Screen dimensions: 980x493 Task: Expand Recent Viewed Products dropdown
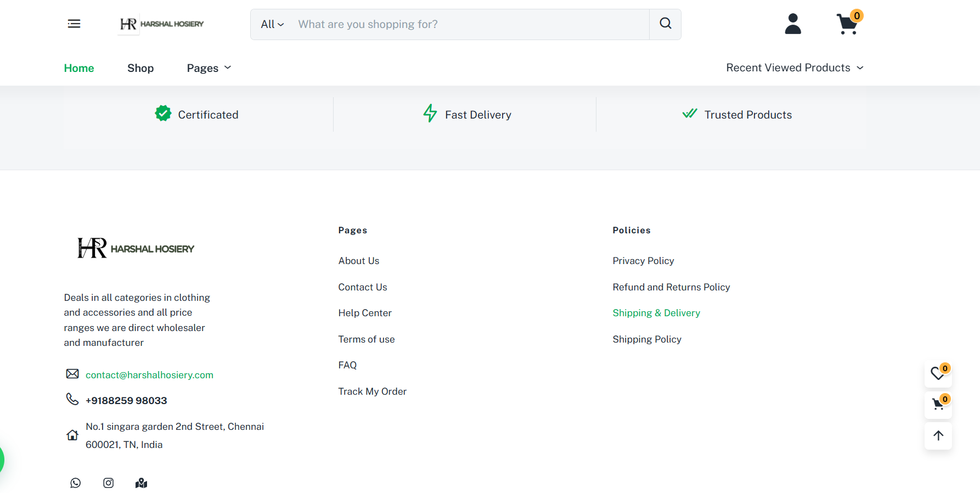794,68
